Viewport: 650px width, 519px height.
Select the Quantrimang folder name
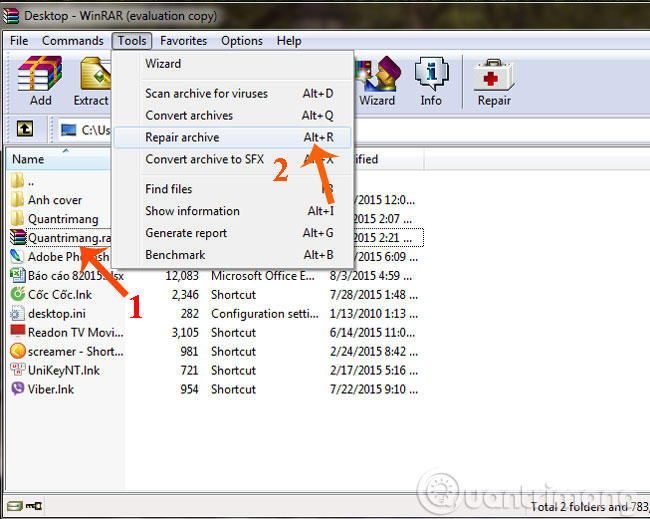[x=63, y=219]
